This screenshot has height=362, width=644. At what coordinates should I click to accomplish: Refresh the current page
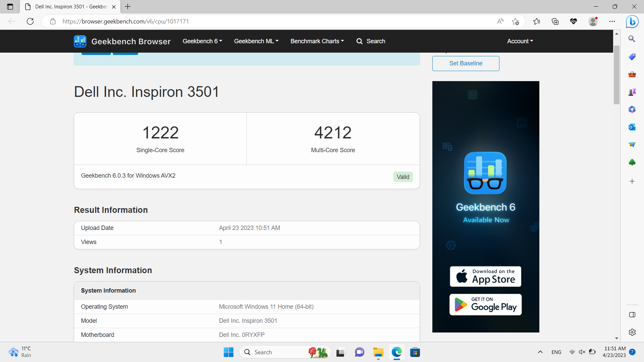click(30, 21)
